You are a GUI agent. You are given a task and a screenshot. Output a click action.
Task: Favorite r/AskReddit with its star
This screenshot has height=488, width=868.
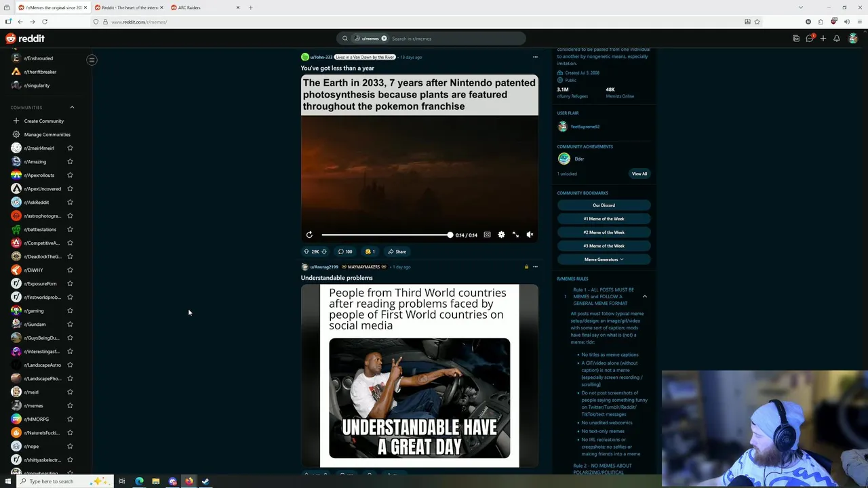click(x=70, y=202)
